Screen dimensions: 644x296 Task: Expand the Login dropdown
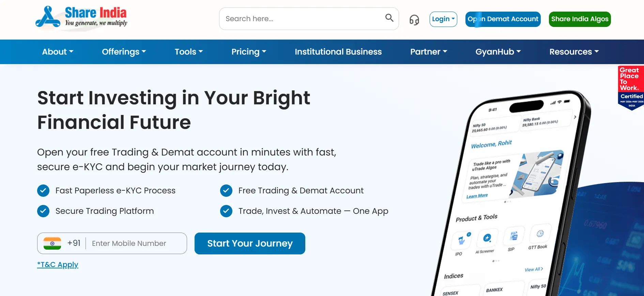point(443,19)
